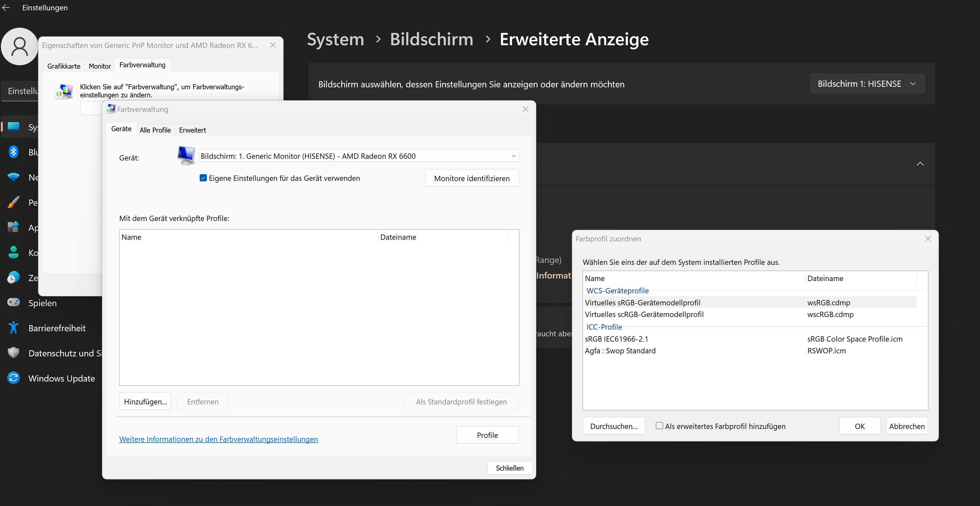Open Spielen gamepad icon
The height and width of the screenshot is (506, 980).
(14, 303)
